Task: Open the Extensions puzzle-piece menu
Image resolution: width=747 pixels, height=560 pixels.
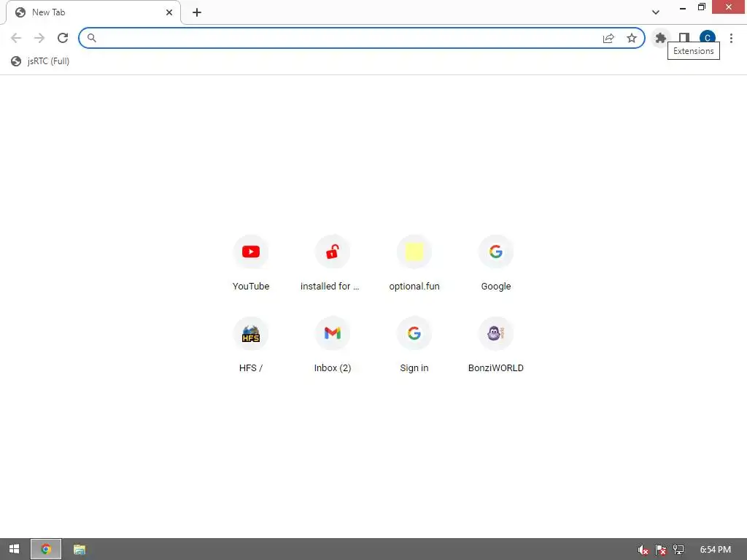Action: coord(660,38)
